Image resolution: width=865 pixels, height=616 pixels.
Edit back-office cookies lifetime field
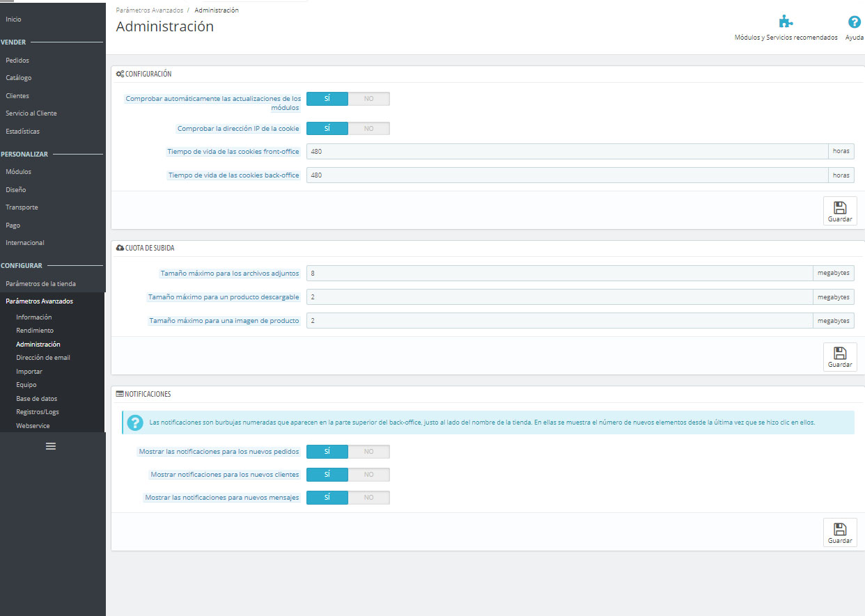coord(568,175)
